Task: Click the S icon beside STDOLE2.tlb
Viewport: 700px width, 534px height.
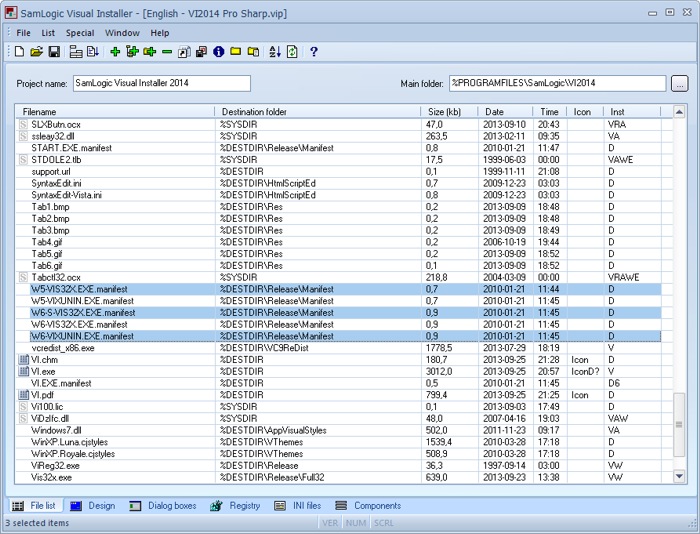Action: pyautogui.click(x=23, y=160)
